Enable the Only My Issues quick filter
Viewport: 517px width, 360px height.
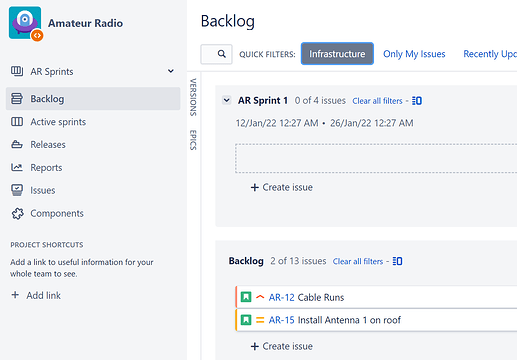(414, 54)
